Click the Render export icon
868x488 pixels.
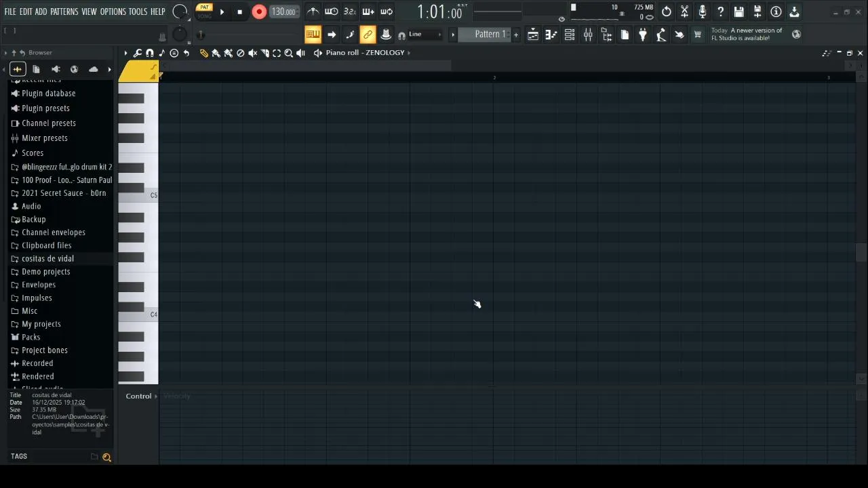point(757,12)
